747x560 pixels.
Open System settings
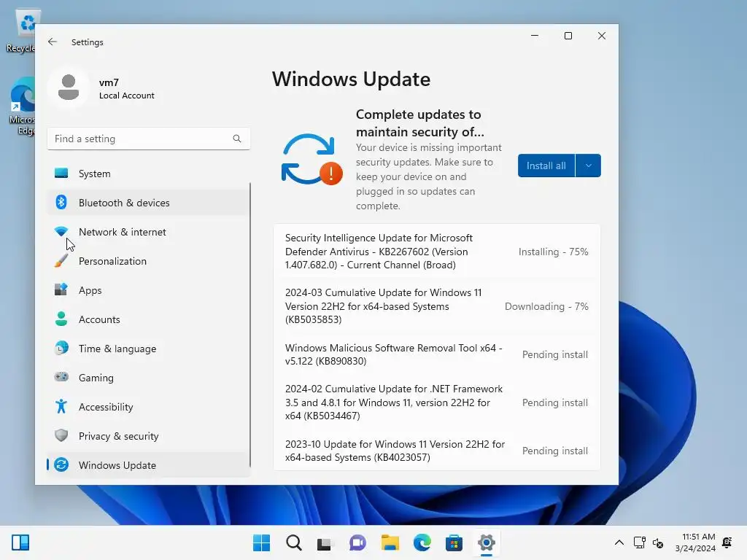coord(148,174)
